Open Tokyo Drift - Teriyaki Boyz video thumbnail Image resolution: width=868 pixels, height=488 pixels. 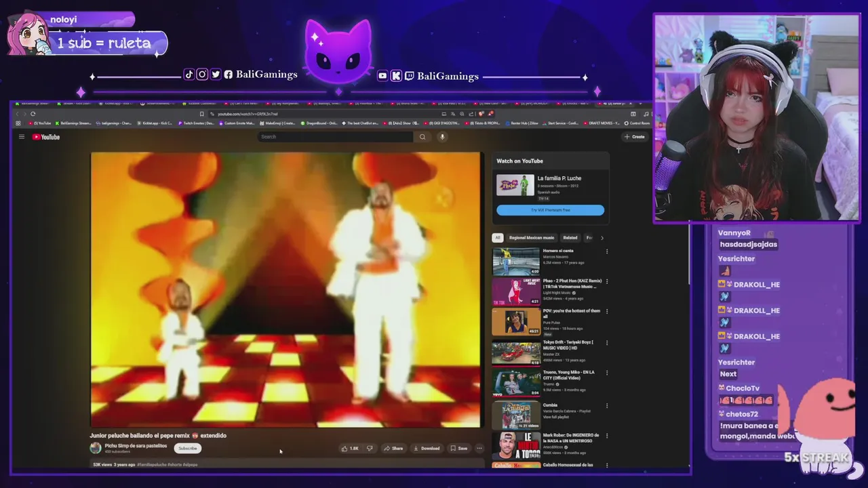516,352
